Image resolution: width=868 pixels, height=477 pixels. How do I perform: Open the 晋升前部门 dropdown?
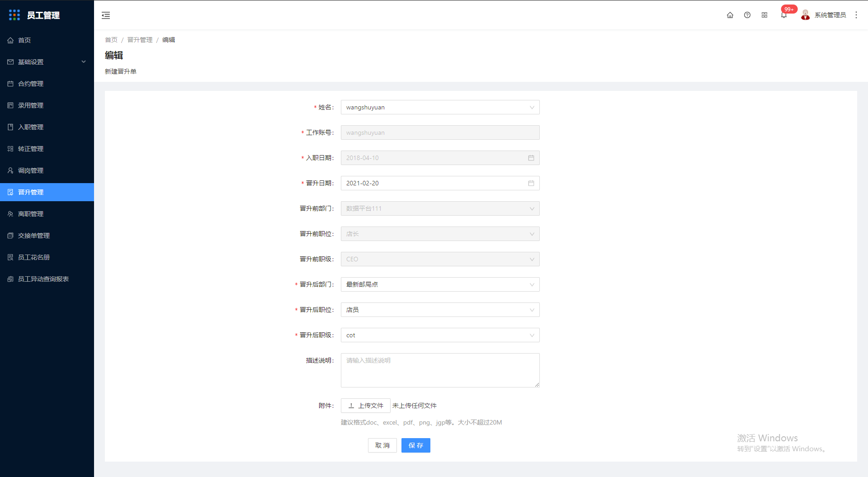pyautogui.click(x=440, y=208)
